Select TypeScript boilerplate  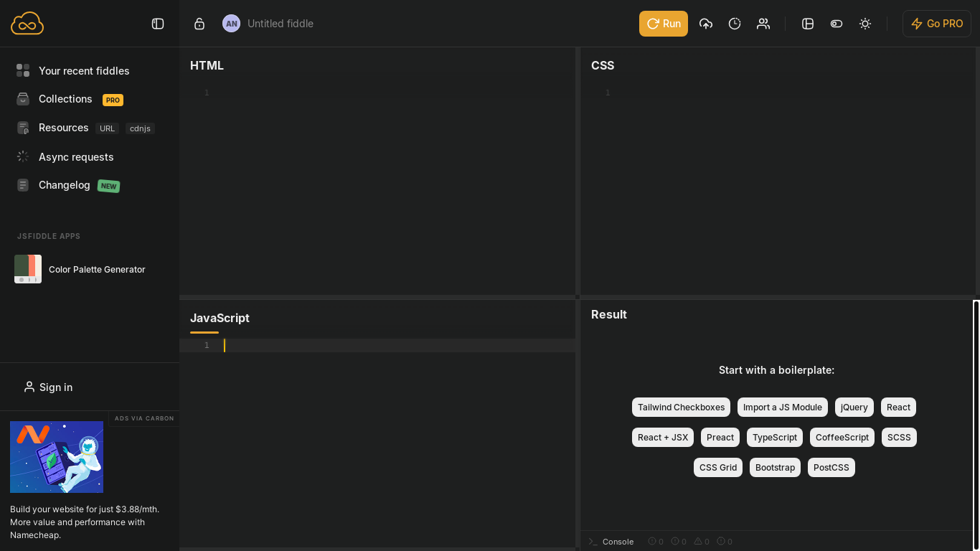pos(775,438)
